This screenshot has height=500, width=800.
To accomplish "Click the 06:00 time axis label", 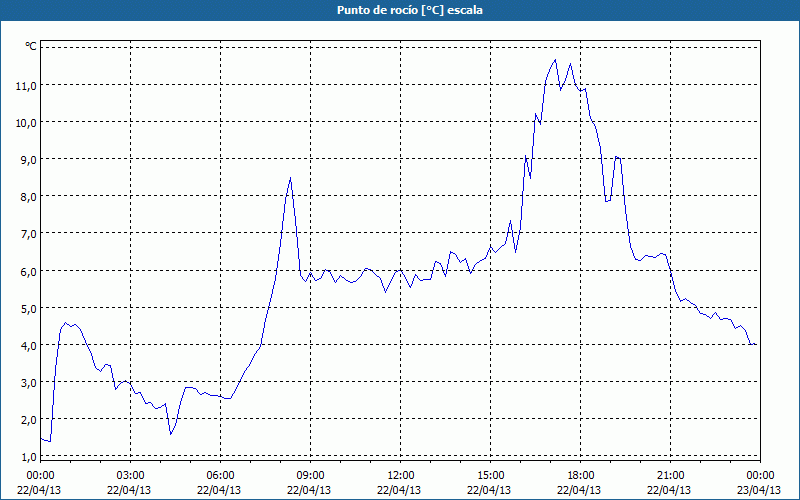I will pyautogui.click(x=220, y=476).
